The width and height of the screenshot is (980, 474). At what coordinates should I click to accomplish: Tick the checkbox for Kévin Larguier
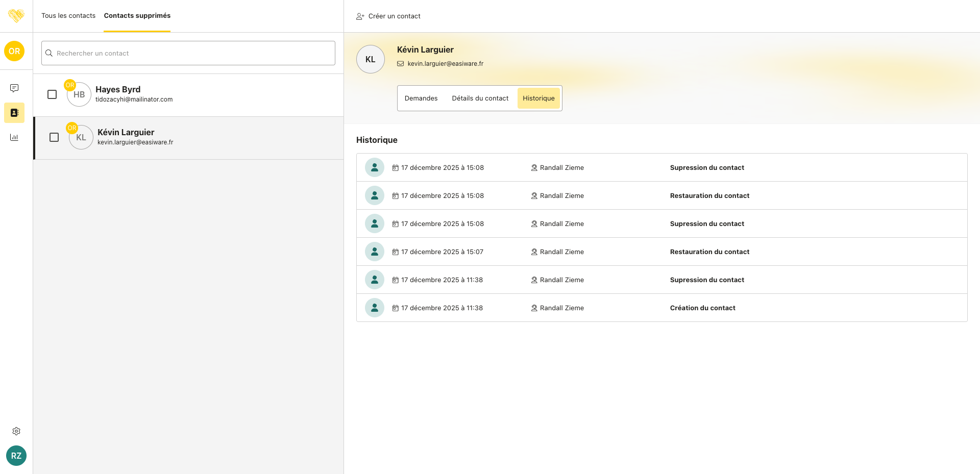[54, 137]
